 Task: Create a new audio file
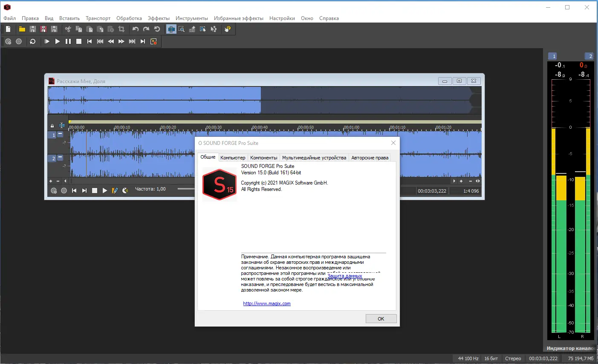[8, 29]
